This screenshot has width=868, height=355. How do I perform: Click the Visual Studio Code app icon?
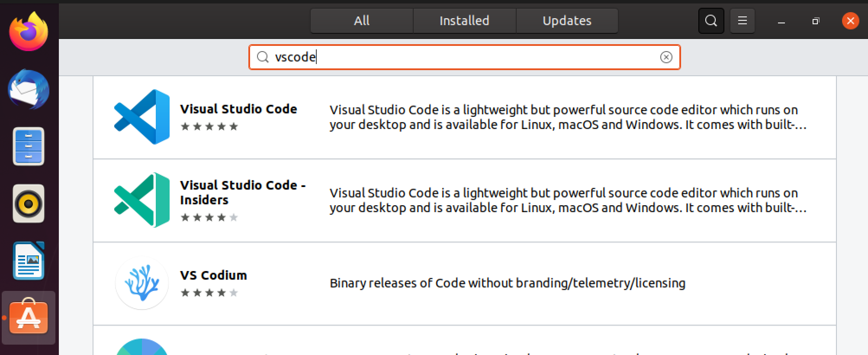(142, 117)
